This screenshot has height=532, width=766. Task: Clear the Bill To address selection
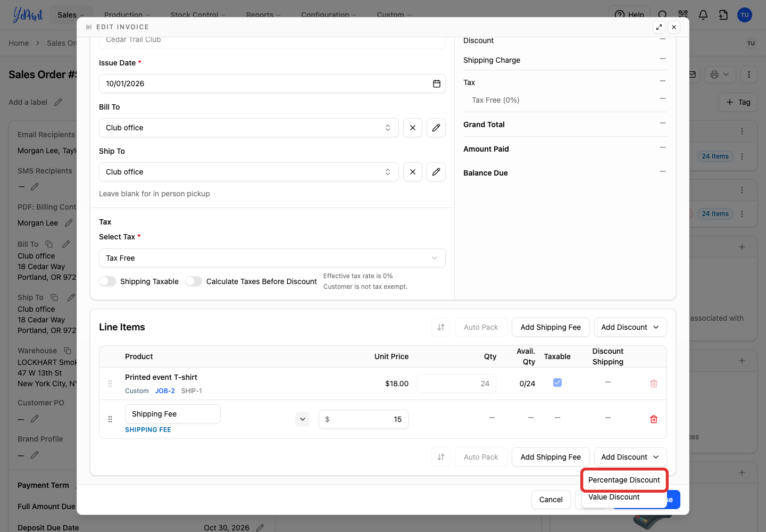tap(413, 128)
